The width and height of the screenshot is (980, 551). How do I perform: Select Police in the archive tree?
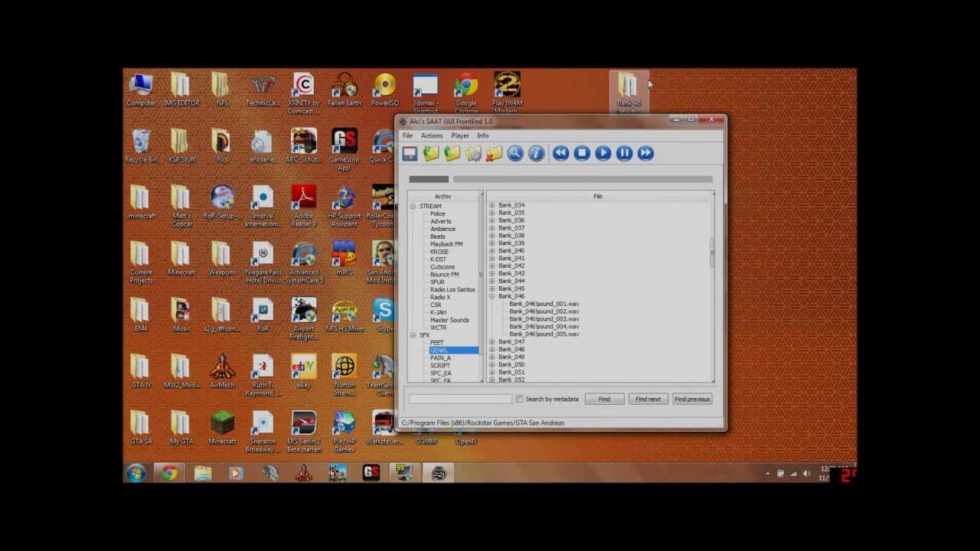[x=437, y=214]
